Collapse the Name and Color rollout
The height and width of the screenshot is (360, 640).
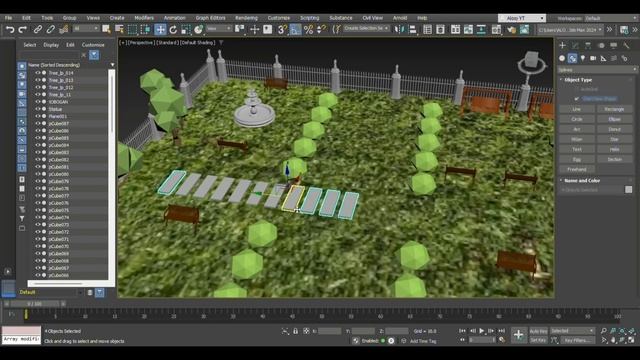point(581,180)
